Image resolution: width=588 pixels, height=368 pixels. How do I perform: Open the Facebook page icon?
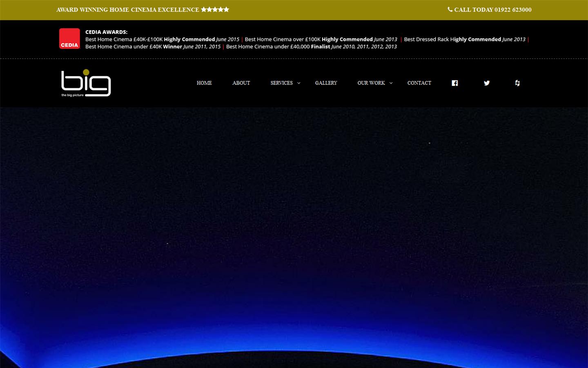click(x=454, y=83)
